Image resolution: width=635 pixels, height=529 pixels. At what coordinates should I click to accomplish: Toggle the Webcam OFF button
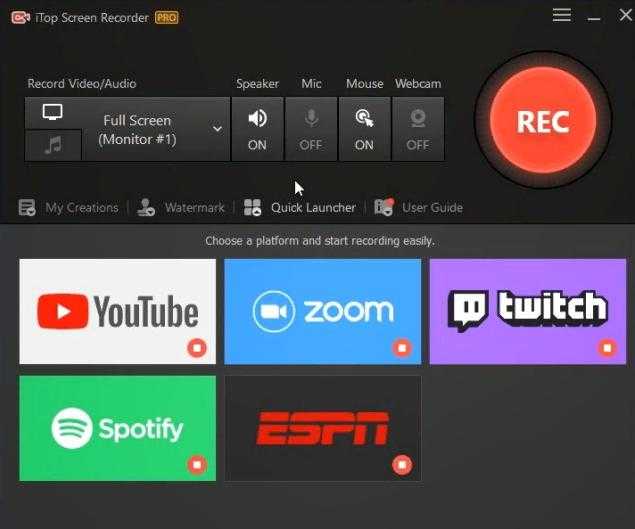418,129
